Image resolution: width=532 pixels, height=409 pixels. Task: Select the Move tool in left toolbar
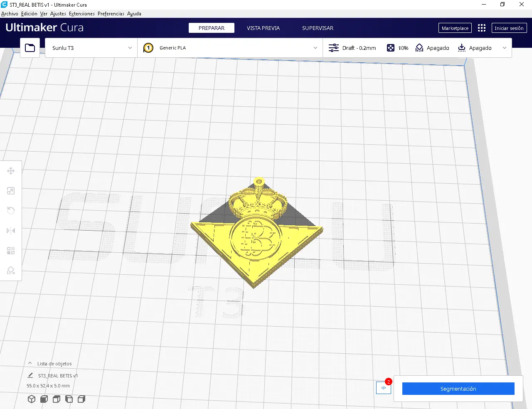click(11, 171)
